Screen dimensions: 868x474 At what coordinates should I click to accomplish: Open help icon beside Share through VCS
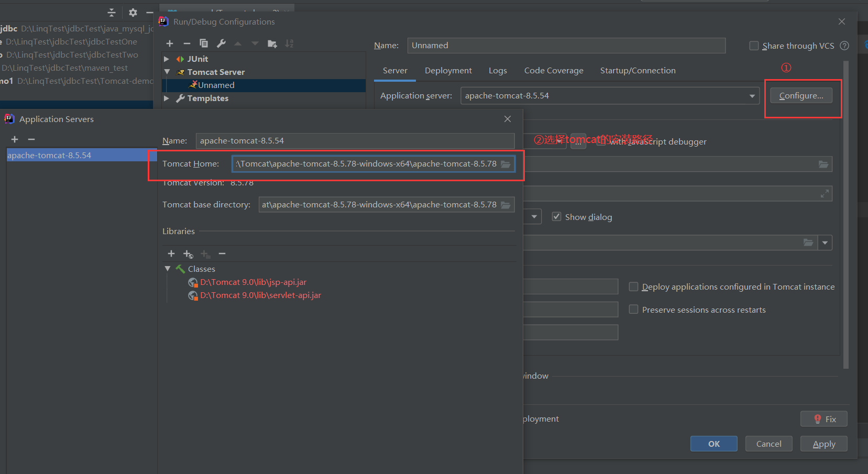coord(844,46)
